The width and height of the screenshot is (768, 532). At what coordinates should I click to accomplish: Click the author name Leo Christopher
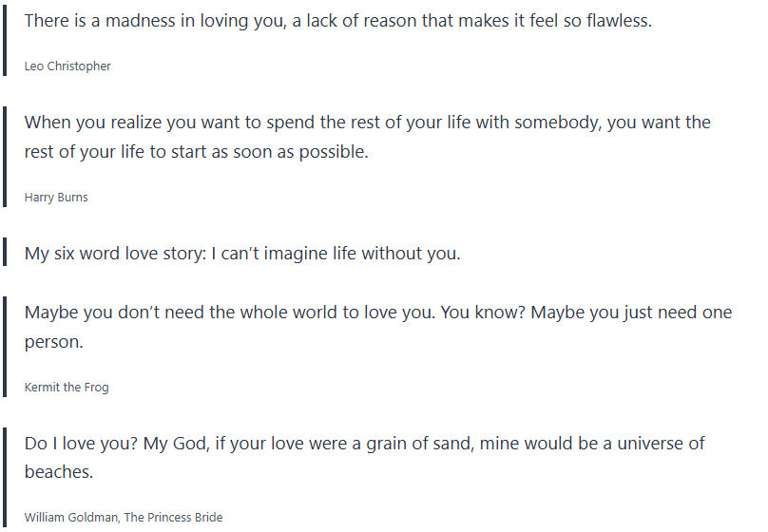67,66
